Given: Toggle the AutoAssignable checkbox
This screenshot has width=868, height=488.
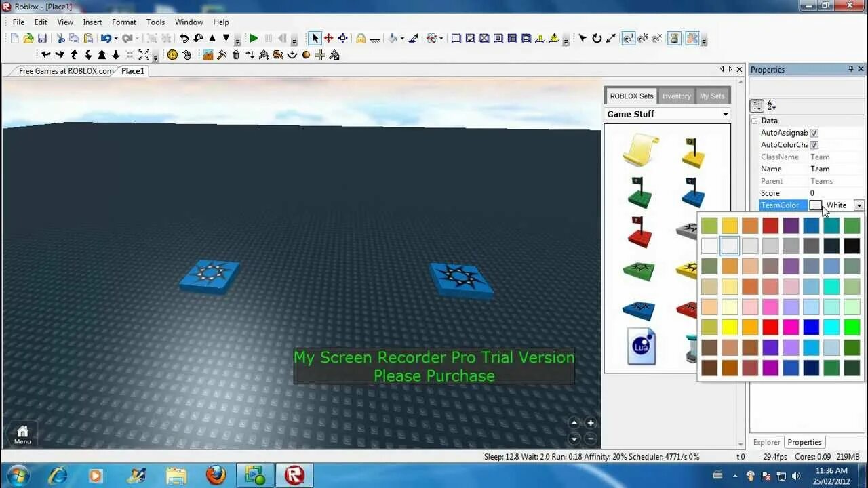Looking at the screenshot, I should click(x=814, y=133).
